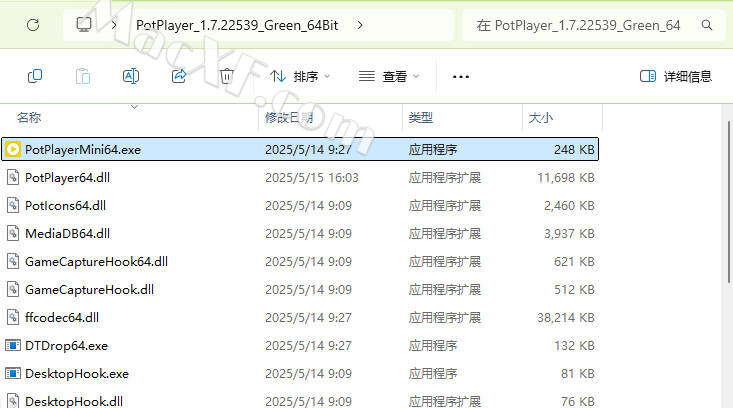The width and height of the screenshot is (733, 408).
Task: Expand chevron after the This PC icon
Action: (x=114, y=25)
